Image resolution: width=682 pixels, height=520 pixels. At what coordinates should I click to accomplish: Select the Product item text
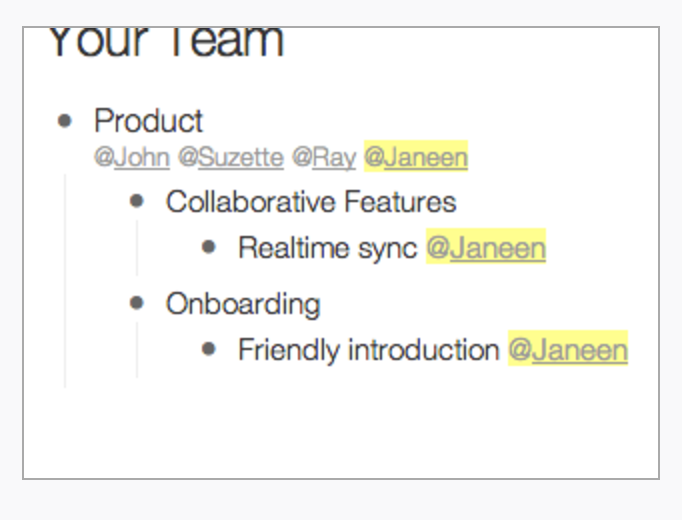tap(149, 120)
